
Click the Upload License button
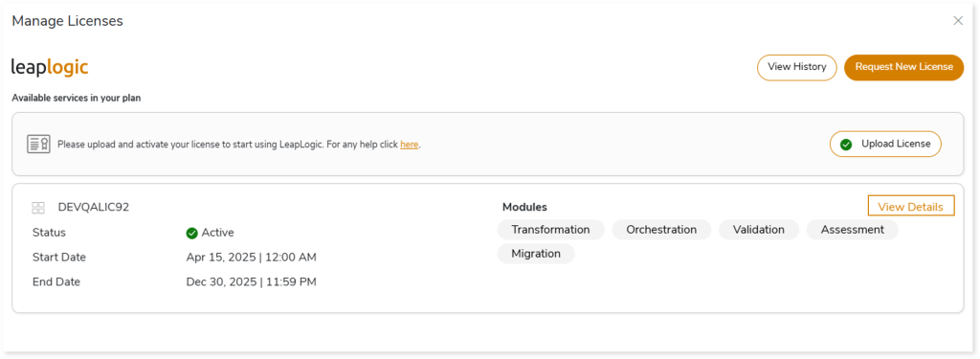885,144
